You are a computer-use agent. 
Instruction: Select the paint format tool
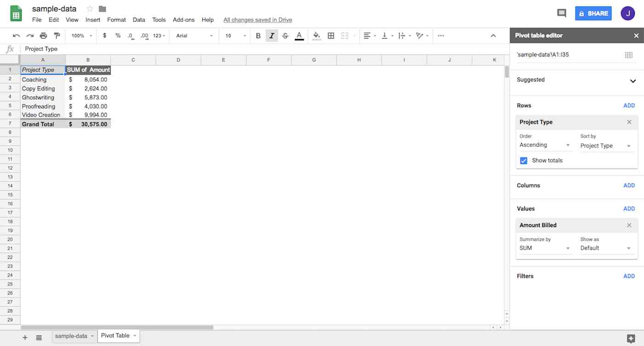(x=57, y=35)
